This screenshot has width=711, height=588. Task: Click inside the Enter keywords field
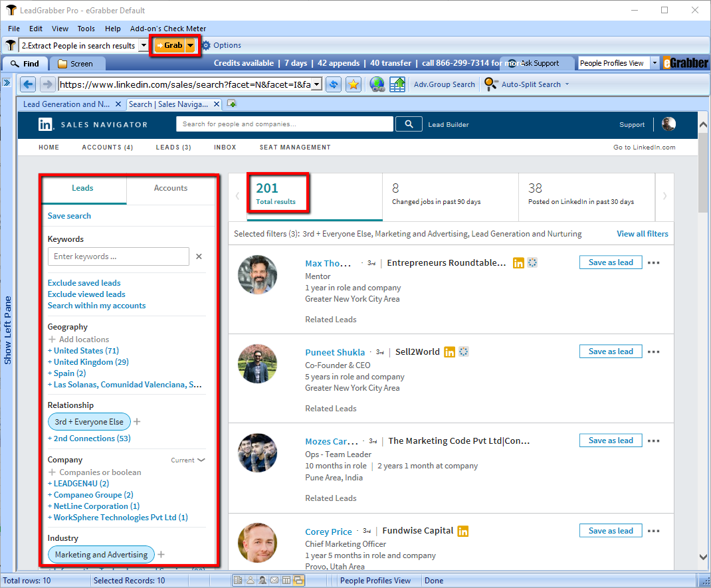[118, 256]
